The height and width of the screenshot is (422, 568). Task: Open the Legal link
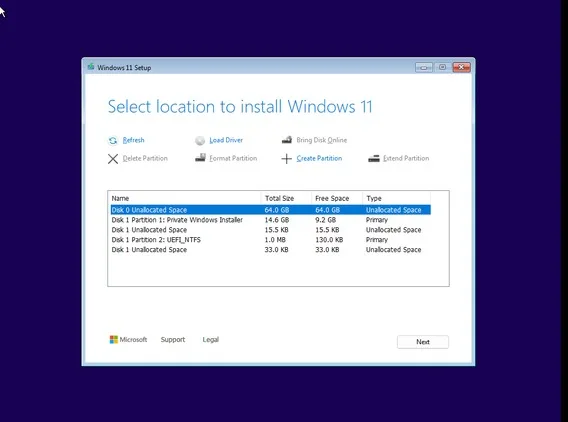point(210,340)
